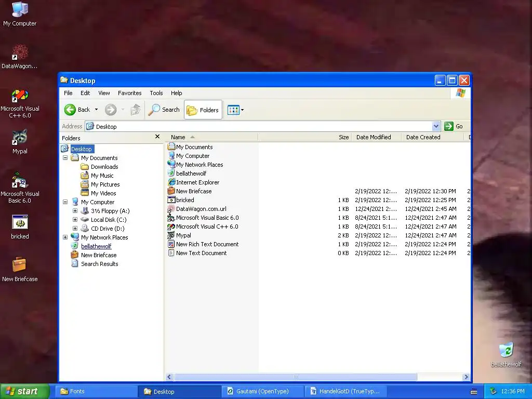
Task: Open the View menu
Action: coord(104,93)
